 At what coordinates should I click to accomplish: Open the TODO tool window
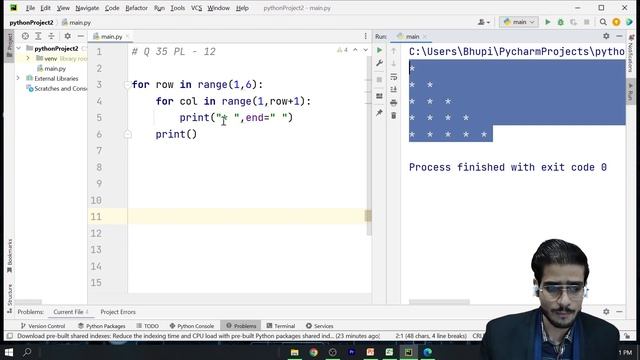[x=147, y=326]
